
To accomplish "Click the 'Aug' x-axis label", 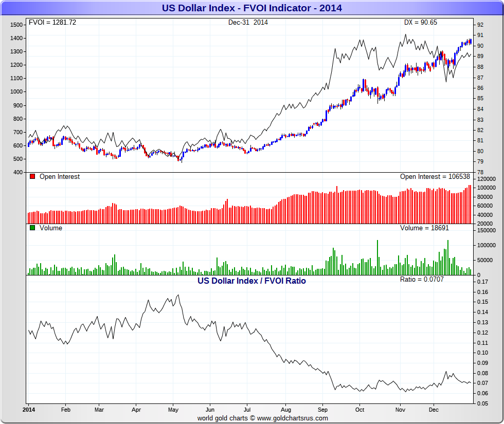I will pyautogui.click(x=286, y=410).
